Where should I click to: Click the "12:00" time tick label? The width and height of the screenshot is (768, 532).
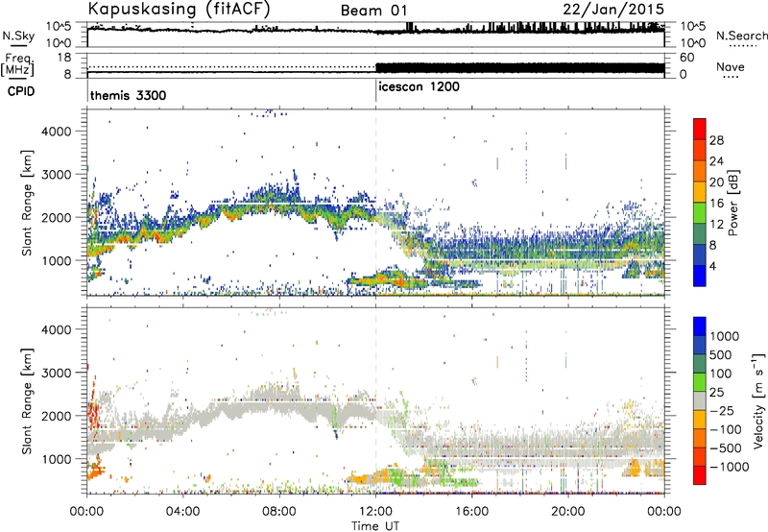click(375, 512)
